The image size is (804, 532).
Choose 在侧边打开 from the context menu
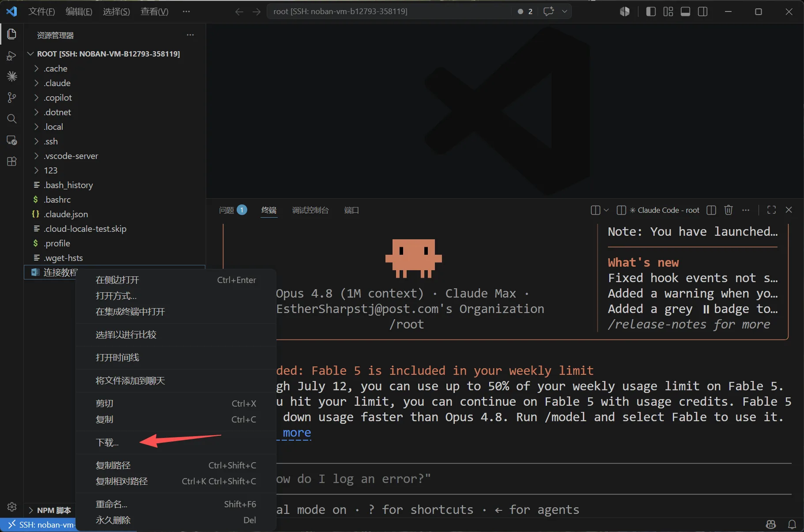(x=176, y=280)
